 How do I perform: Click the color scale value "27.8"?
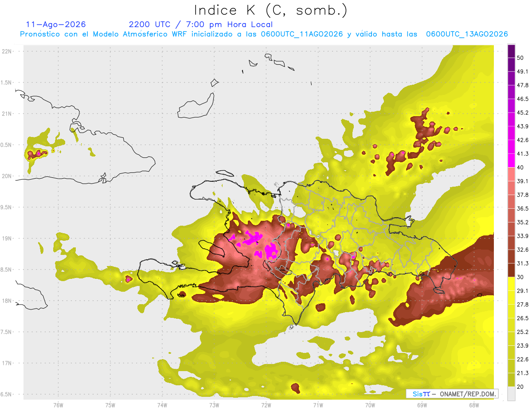point(522,305)
